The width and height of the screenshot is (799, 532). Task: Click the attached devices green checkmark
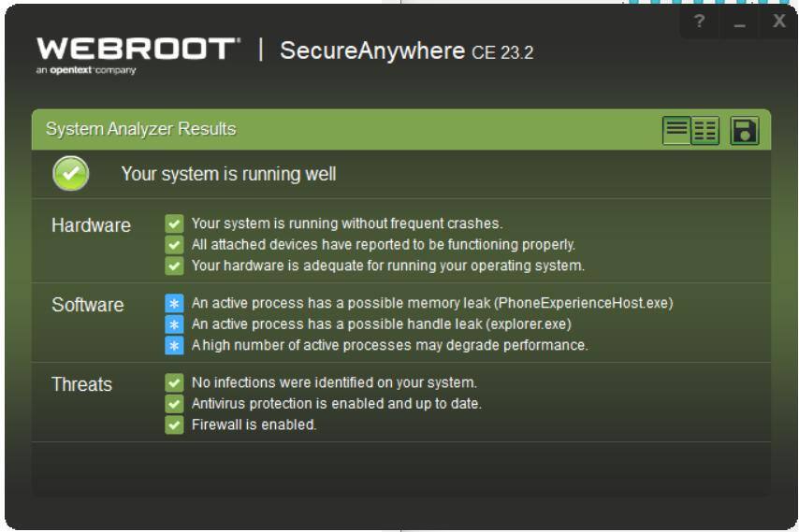click(x=174, y=244)
